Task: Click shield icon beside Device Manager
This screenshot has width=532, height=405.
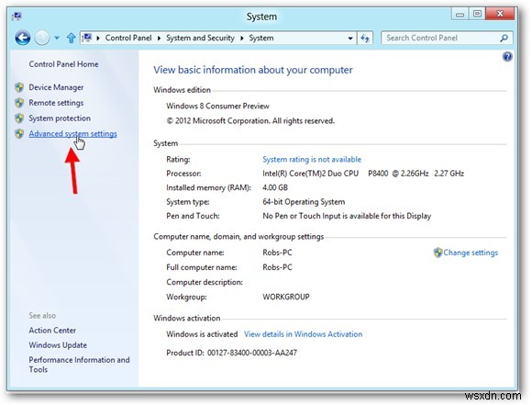Action: pyautogui.click(x=19, y=87)
